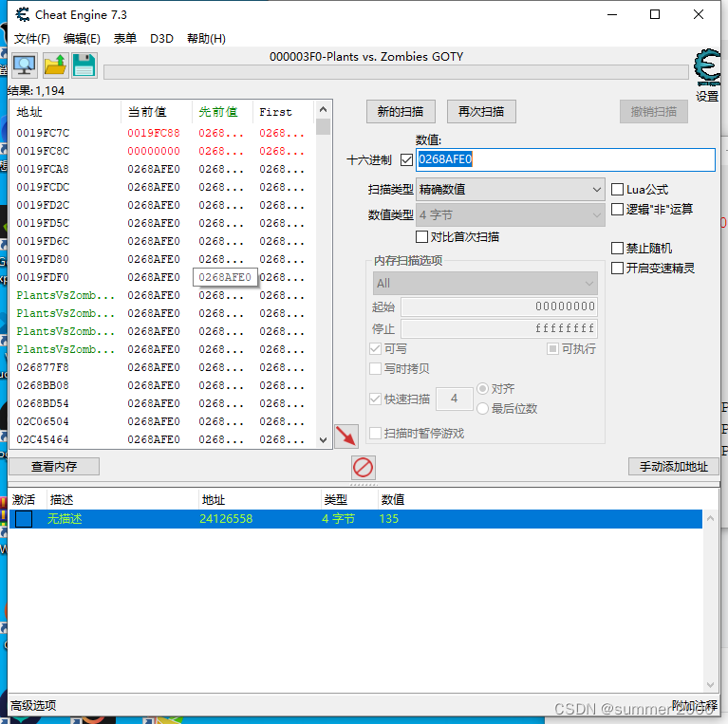The image size is (728, 724).
Task: Select result row 02C45464
Action: coord(162,439)
